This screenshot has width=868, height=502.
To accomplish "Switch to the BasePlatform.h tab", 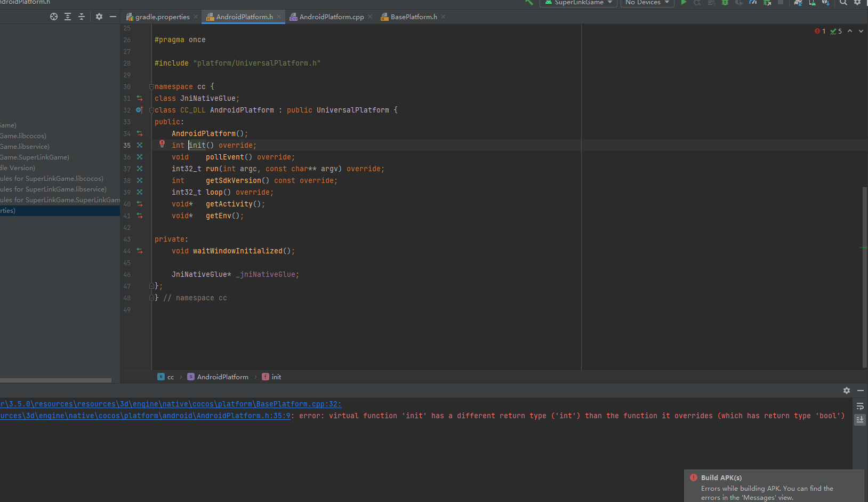I will point(413,17).
